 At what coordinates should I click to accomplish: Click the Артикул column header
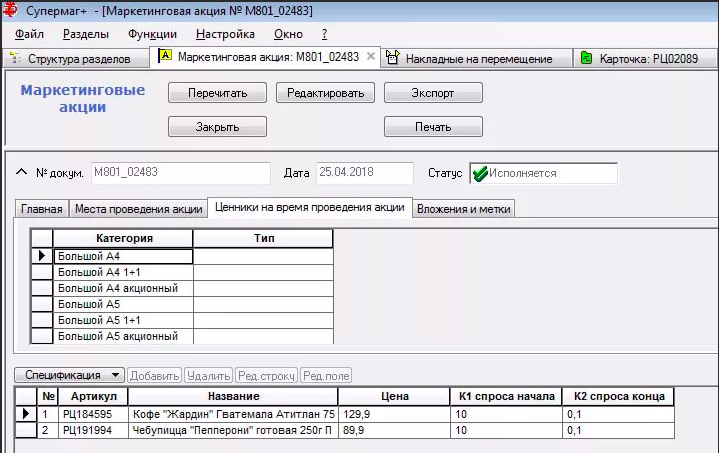coord(94,396)
